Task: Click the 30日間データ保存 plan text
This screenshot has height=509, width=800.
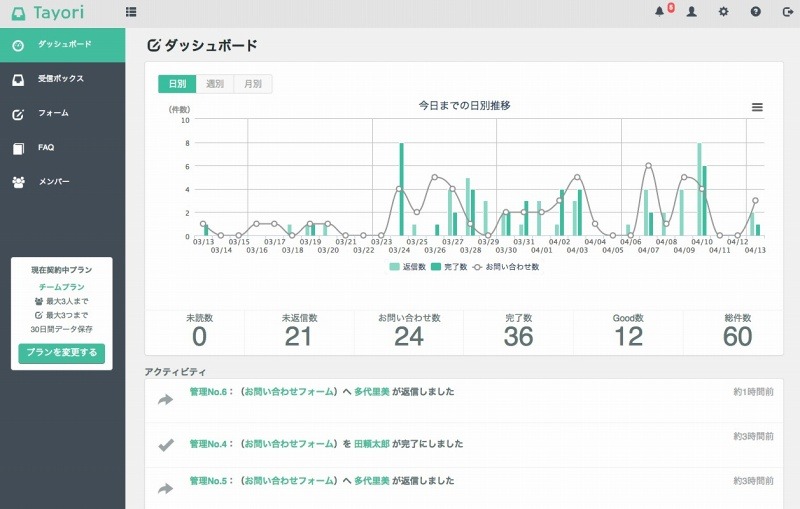Action: coord(62,329)
